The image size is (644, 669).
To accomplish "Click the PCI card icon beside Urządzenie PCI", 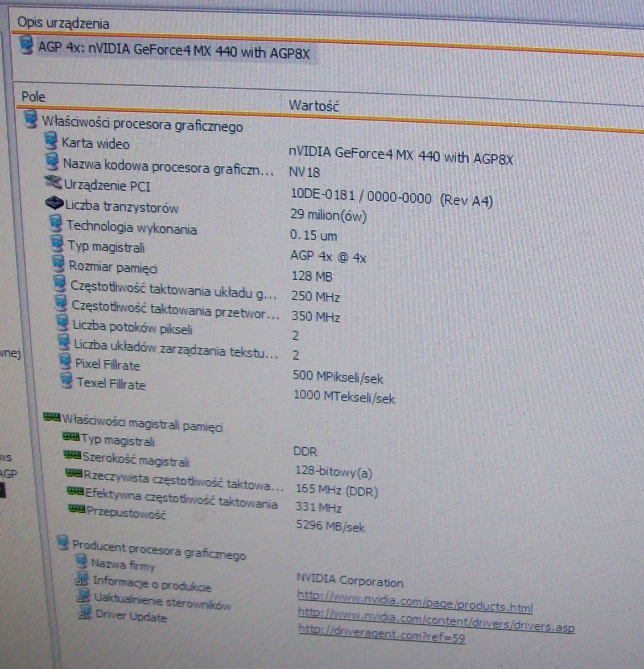I will pyautogui.click(x=53, y=182).
